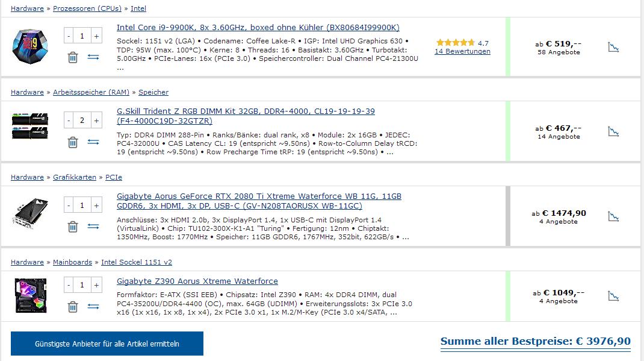Increase quantity of Gigabyte Z390 Aorus mainboard
Viewport: 644px width, 361px height.
96,285
